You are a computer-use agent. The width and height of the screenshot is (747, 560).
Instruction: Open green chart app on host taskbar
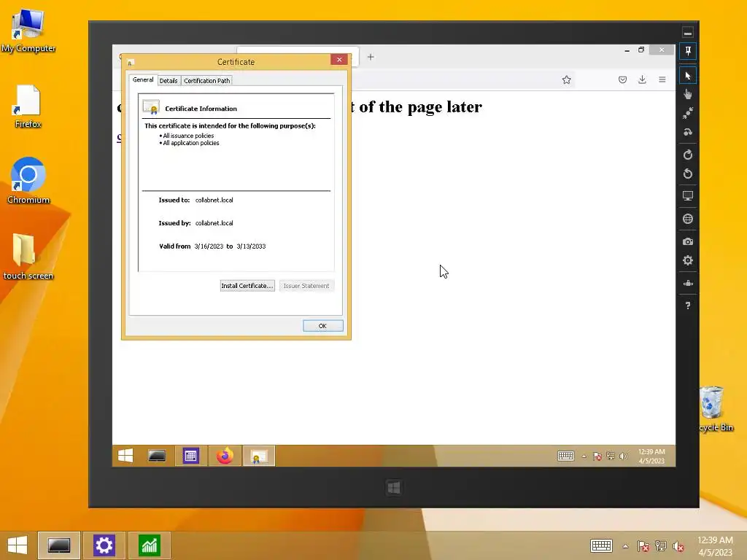(x=150, y=545)
